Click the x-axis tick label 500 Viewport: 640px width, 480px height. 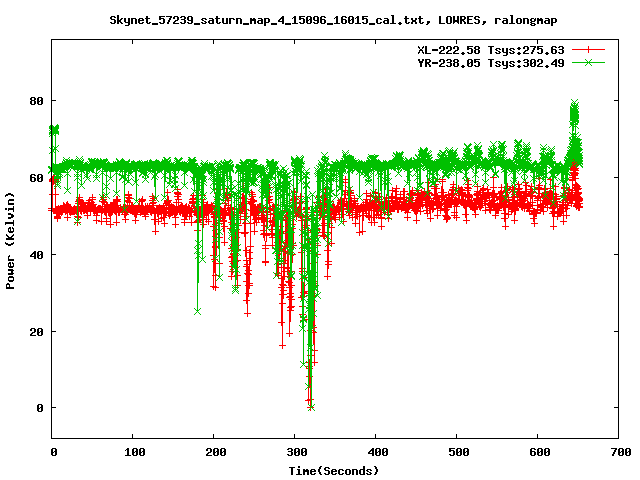pyautogui.click(x=459, y=452)
